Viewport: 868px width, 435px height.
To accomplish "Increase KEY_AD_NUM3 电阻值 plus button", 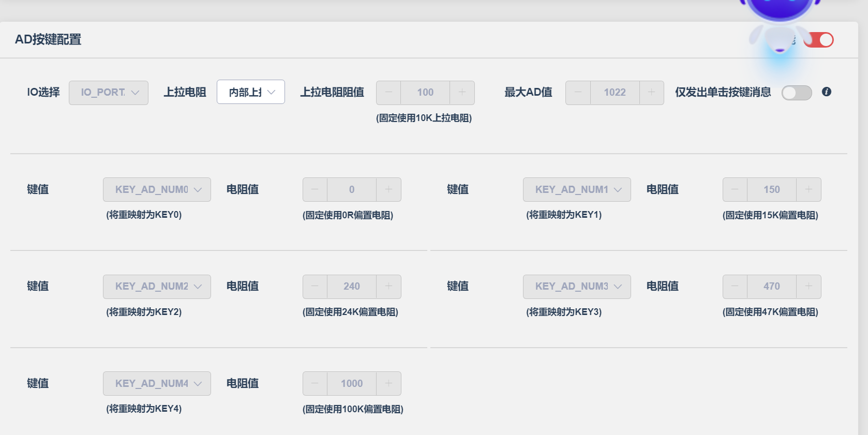I will coord(809,287).
